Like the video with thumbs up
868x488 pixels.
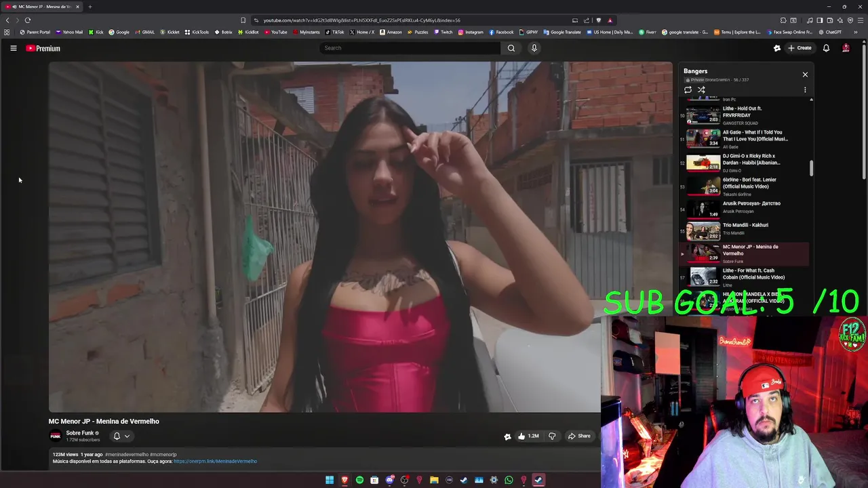click(x=528, y=436)
